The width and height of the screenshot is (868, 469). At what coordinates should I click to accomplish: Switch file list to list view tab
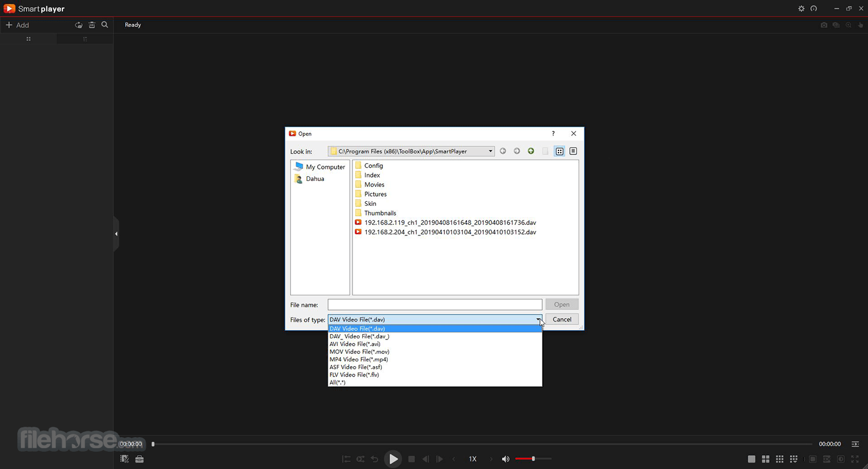[x=85, y=39]
